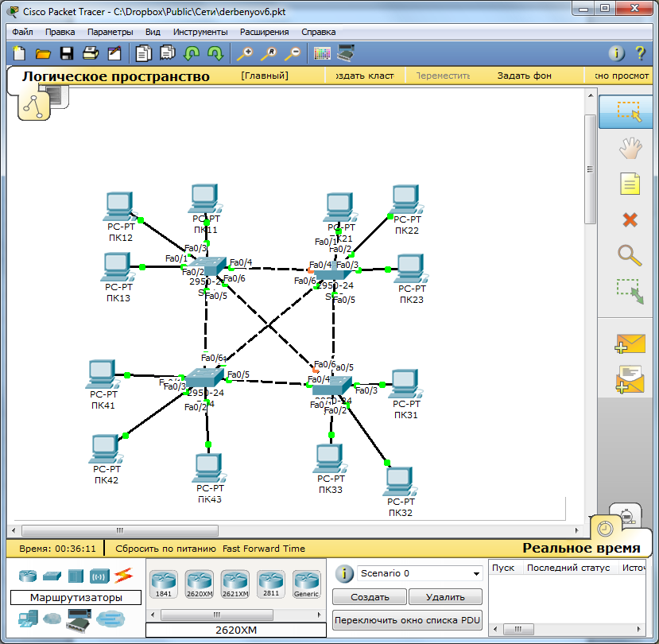This screenshot has width=659, height=644.
Task: Save the project with the floppy disk icon
Action: point(67,53)
